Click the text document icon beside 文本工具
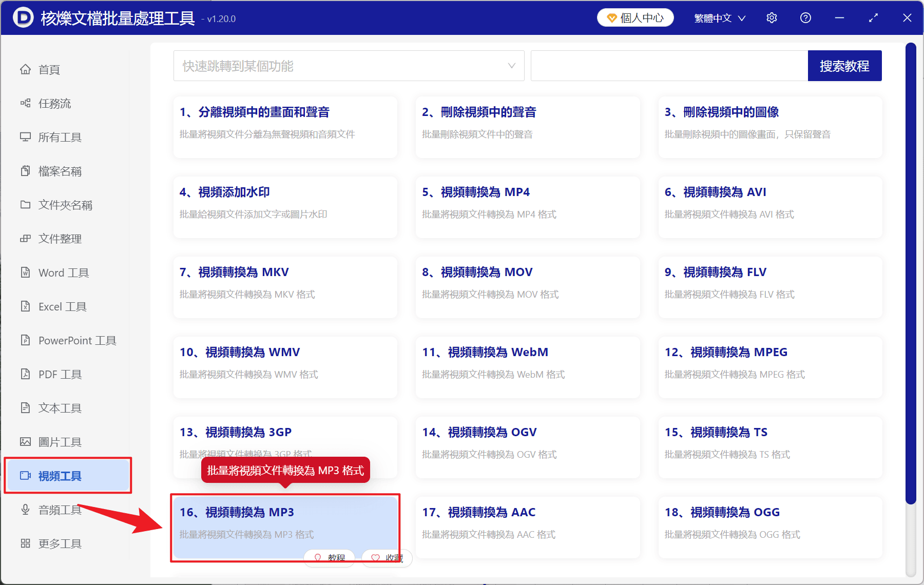This screenshot has width=924, height=585. click(25, 408)
